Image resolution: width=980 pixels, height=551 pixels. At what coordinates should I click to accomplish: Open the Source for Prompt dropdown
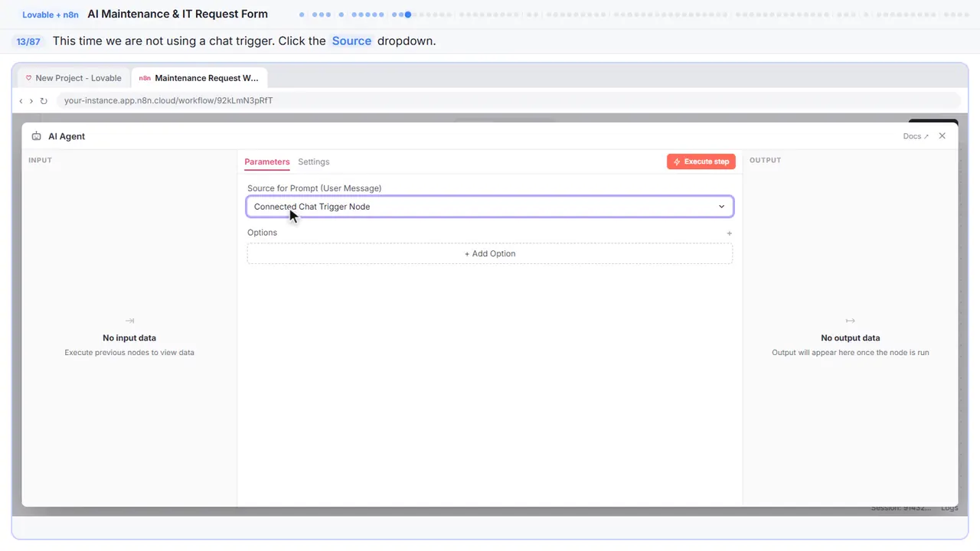(490, 207)
